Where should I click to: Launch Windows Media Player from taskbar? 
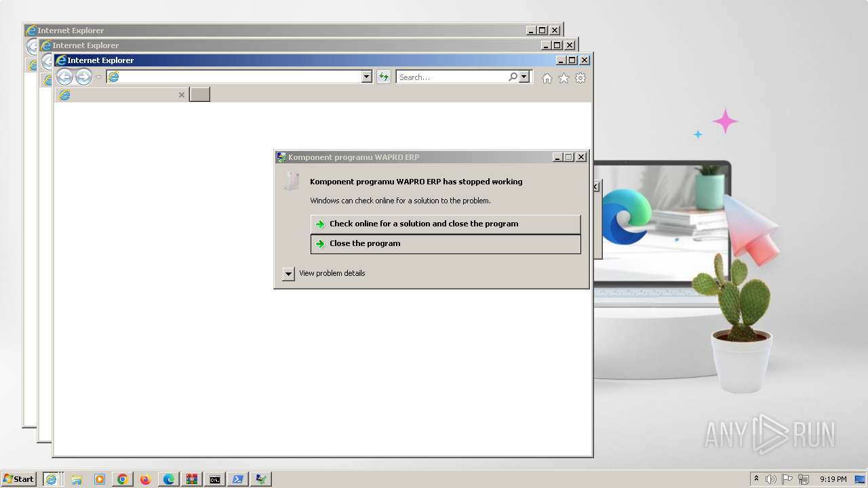(x=100, y=479)
